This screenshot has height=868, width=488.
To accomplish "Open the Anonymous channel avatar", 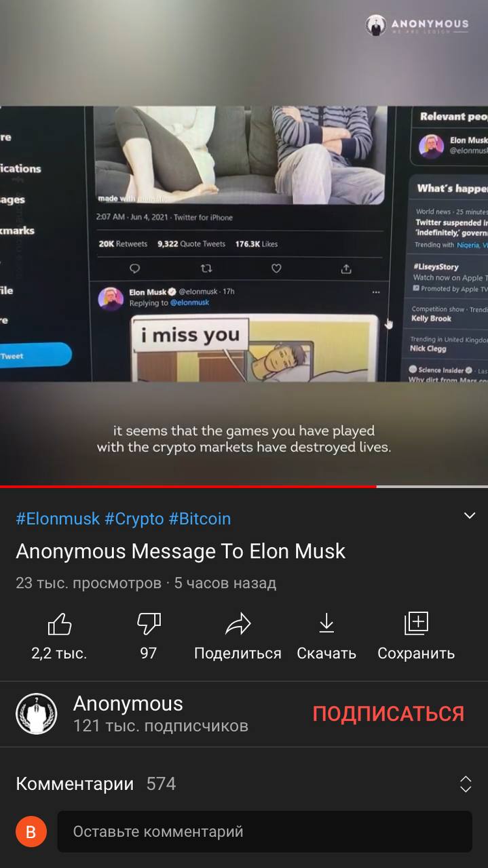I will [x=36, y=713].
